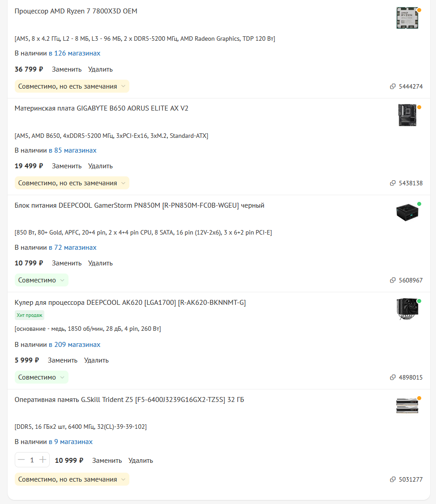Increase G.Skill RAM quantity with plus

[x=43, y=460]
